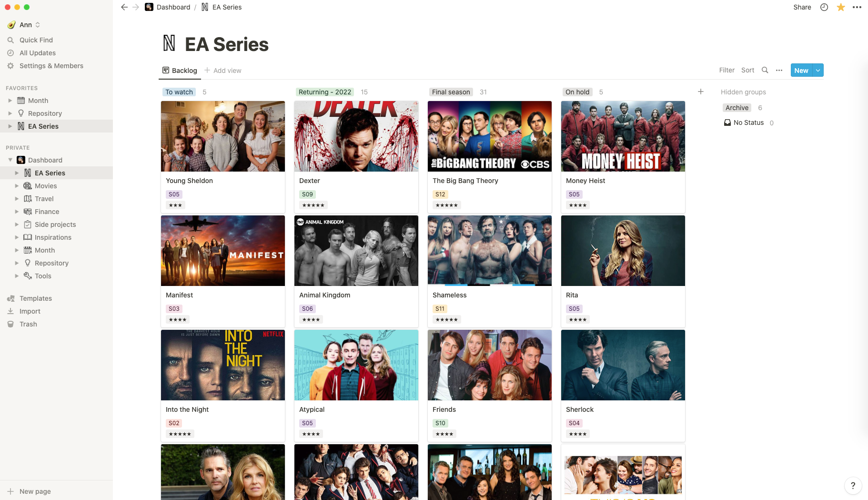Open page history clock icon

pos(824,7)
